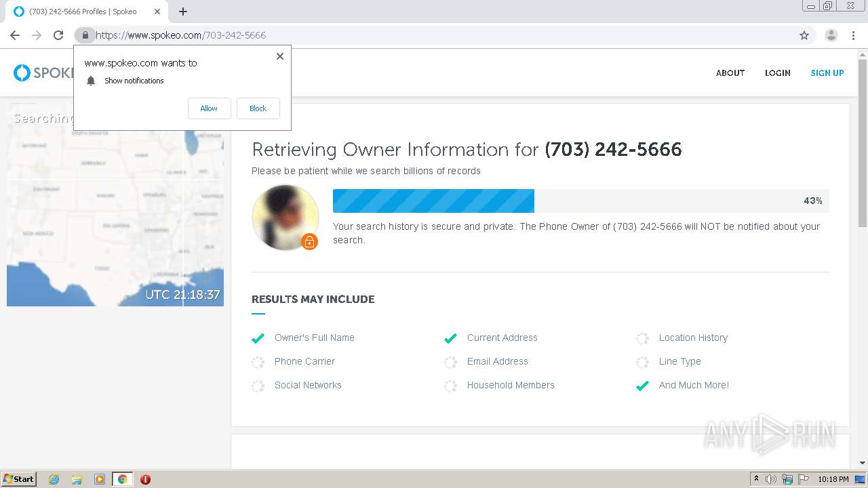Click the red Opera taskbar icon
This screenshot has height=488, width=868.
click(x=145, y=479)
